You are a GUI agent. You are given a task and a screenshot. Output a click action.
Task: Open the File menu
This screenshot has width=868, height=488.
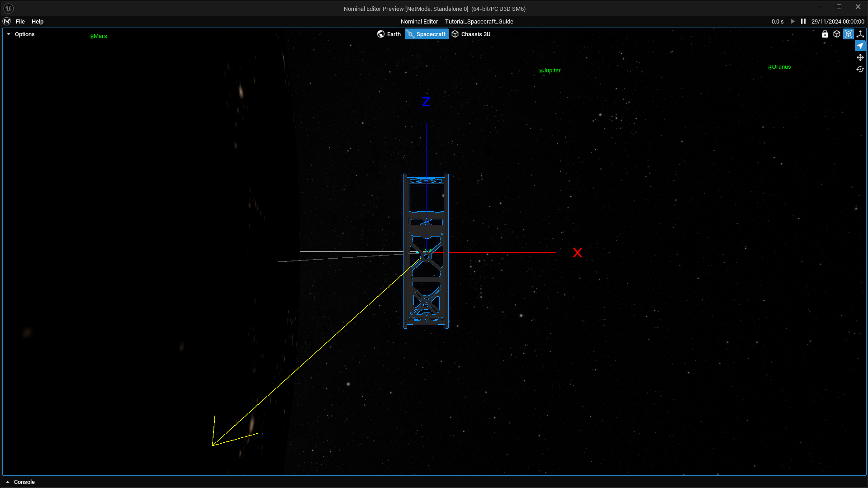coord(20,21)
